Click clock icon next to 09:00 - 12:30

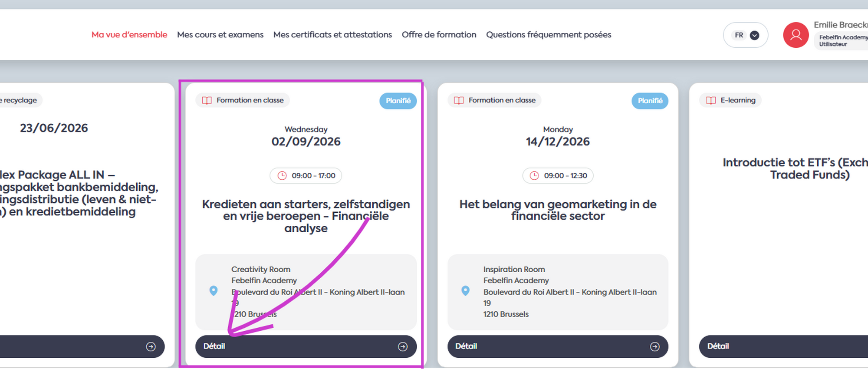pos(534,175)
